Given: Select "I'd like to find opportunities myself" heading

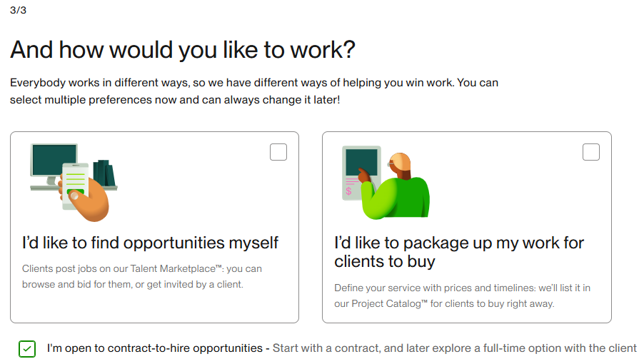Looking at the screenshot, I should [150, 243].
